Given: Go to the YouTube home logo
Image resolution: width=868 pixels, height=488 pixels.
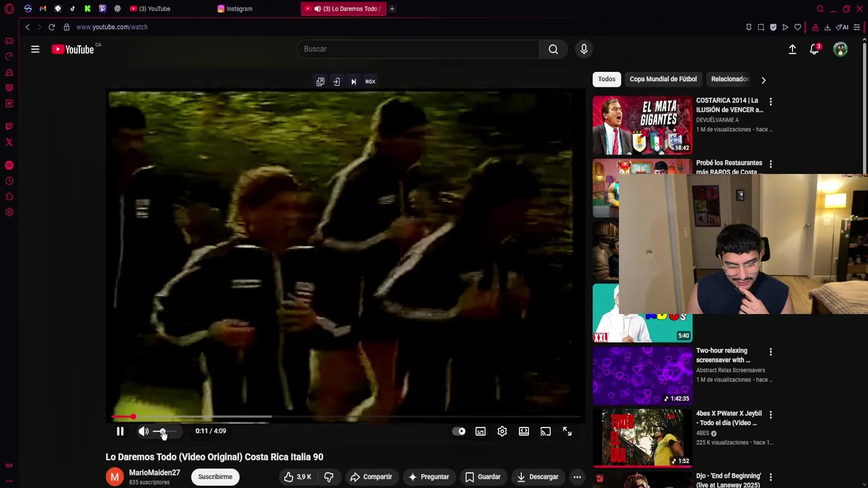Looking at the screenshot, I should 73,49.
